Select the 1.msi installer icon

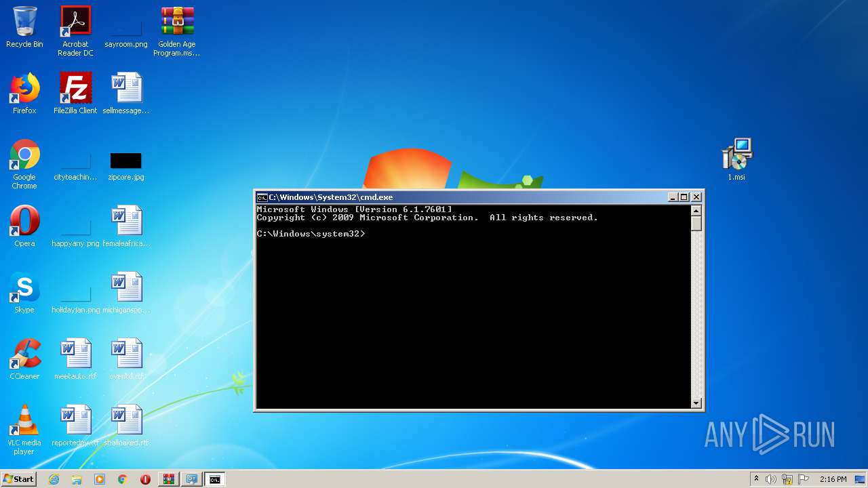736,160
